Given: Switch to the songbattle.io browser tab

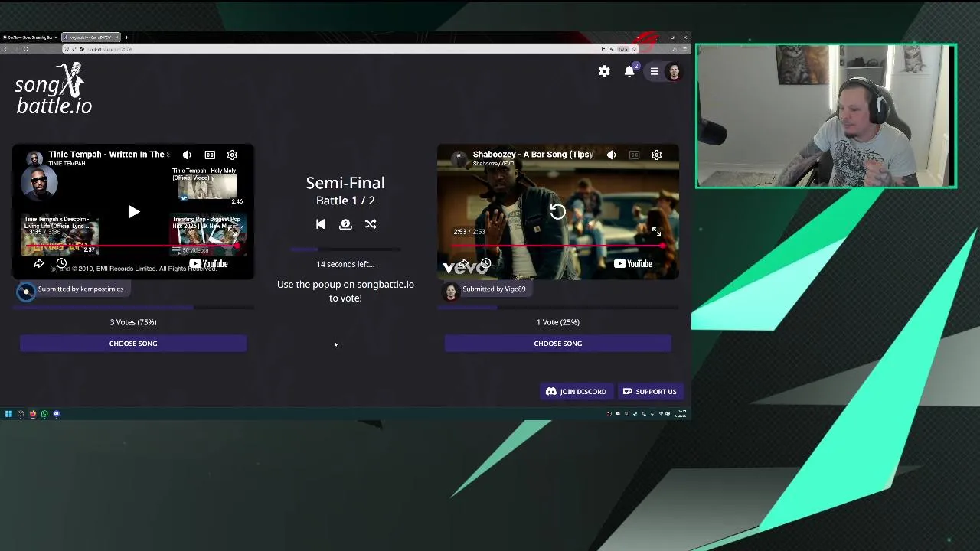Looking at the screenshot, I should (90, 37).
